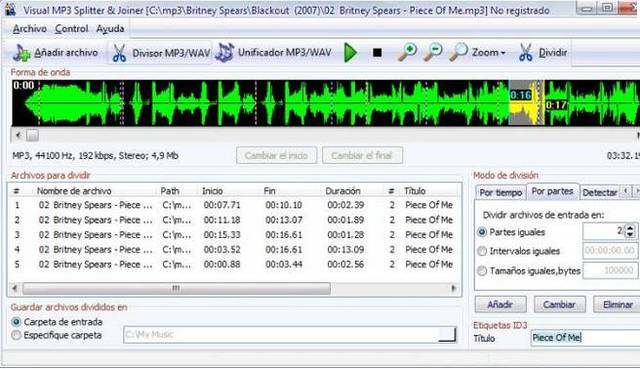
Task: Select row 4 starting at 00:03.52
Action: tap(234, 249)
